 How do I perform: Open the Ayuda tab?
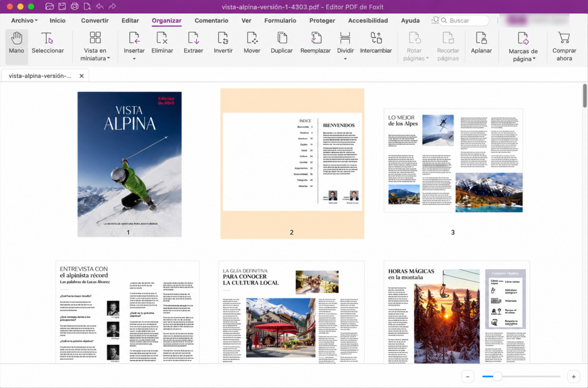[x=410, y=21]
